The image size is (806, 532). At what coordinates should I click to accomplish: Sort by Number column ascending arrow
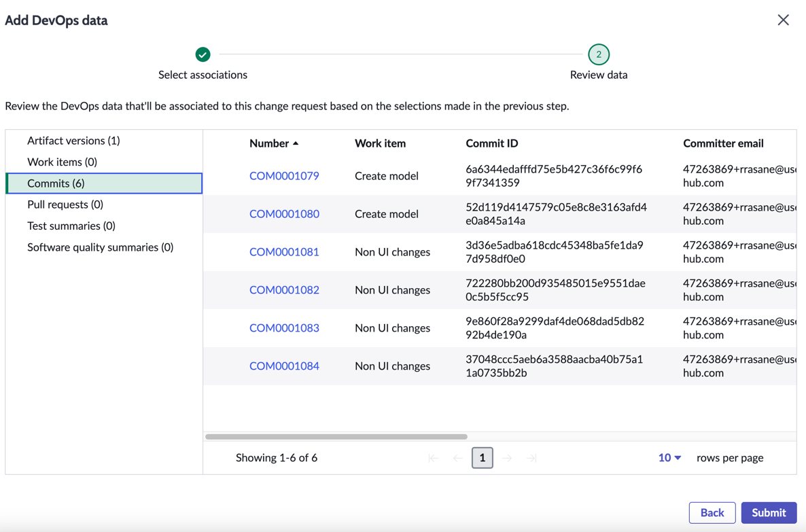[x=296, y=143]
